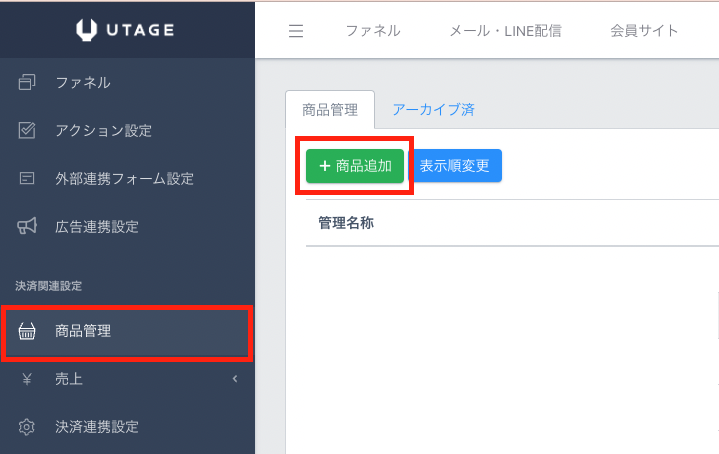This screenshot has width=719, height=454.
Task: Select the 商品管理 tab
Action: [x=329, y=110]
